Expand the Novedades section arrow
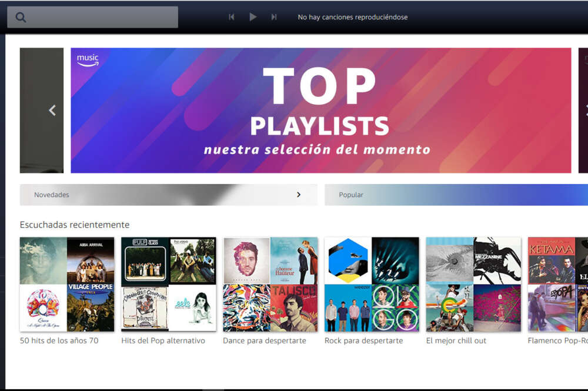588x391 pixels. coord(299,195)
